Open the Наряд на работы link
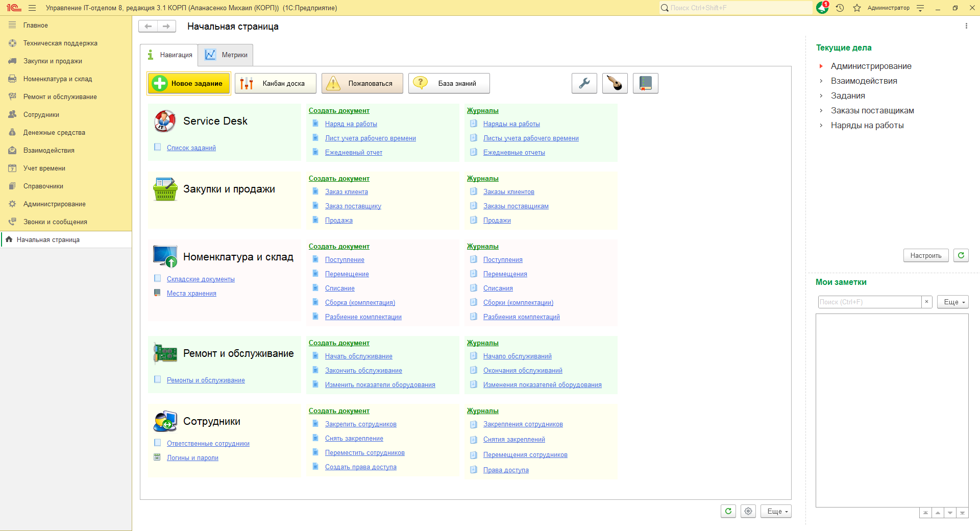The width and height of the screenshot is (980, 531). click(x=351, y=124)
